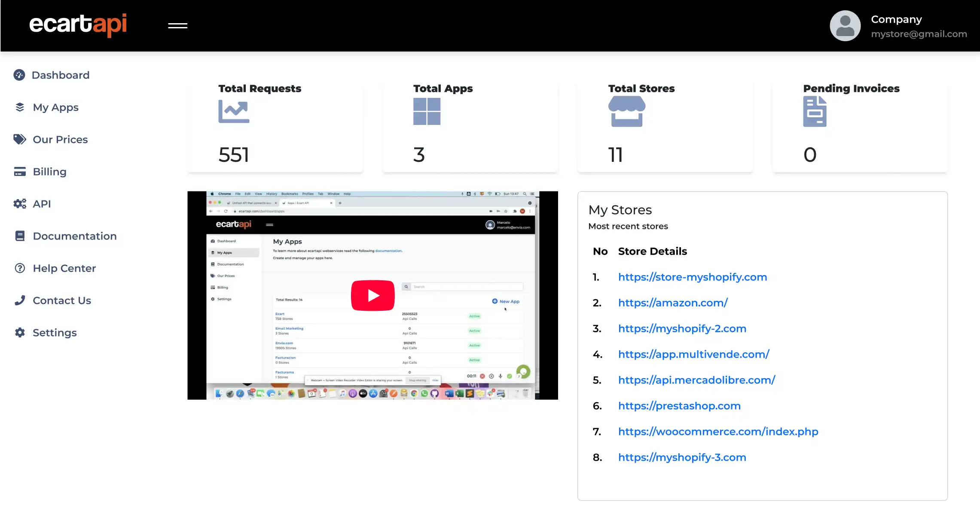The width and height of the screenshot is (980, 528).
Task: Click the My Apps layers icon
Action: tap(20, 107)
